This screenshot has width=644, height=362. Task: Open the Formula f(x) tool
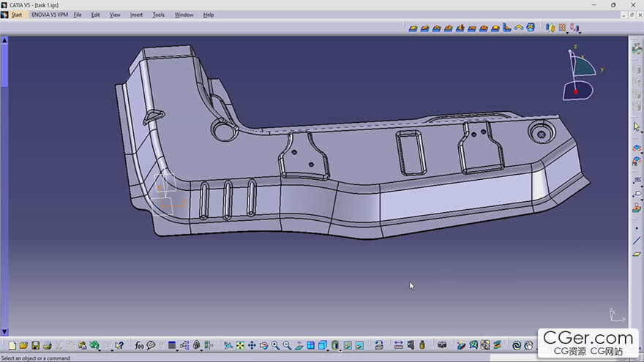tap(139, 346)
